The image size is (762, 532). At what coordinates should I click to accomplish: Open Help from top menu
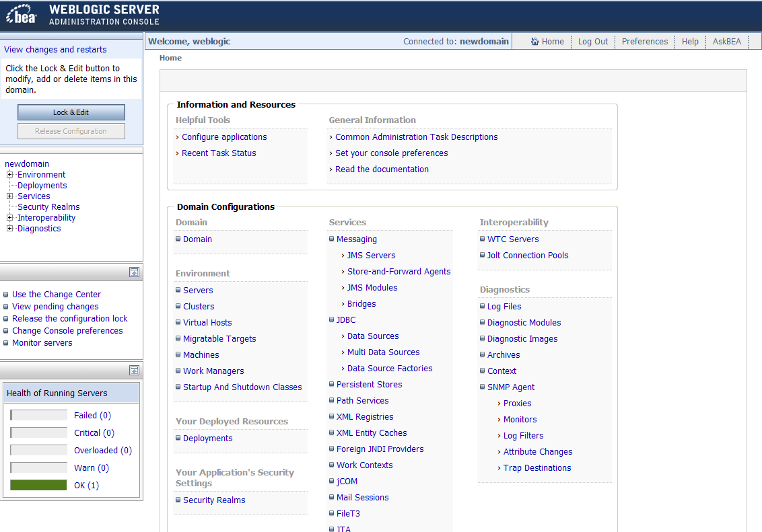[x=690, y=42]
